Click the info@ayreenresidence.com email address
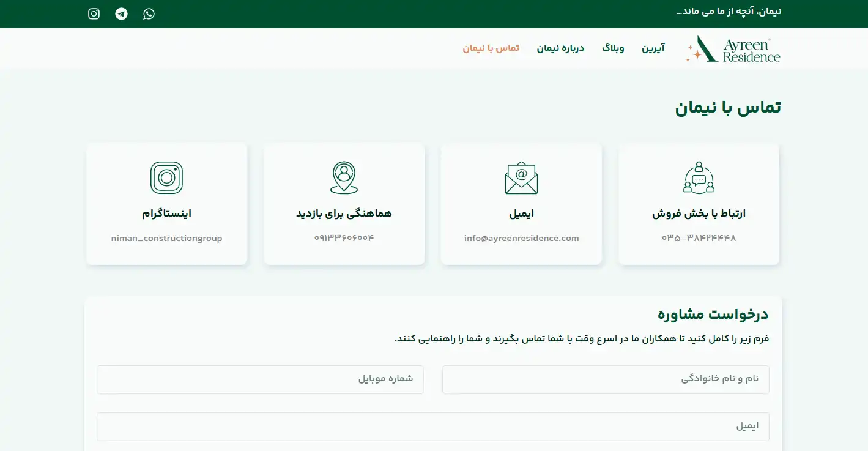This screenshot has width=868, height=451. (521, 239)
